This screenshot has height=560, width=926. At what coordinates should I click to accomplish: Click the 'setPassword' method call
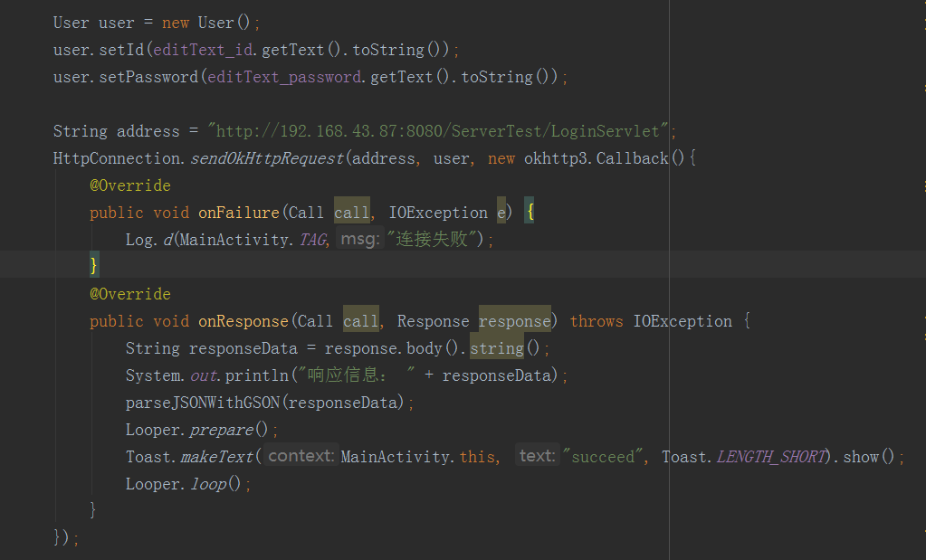point(148,77)
